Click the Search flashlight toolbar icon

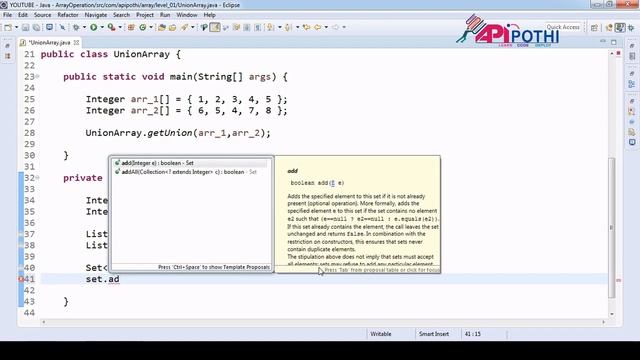coord(184,27)
